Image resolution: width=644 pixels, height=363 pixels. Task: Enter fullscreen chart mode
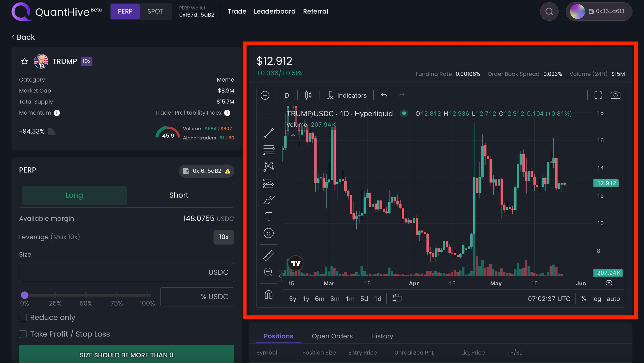[598, 95]
